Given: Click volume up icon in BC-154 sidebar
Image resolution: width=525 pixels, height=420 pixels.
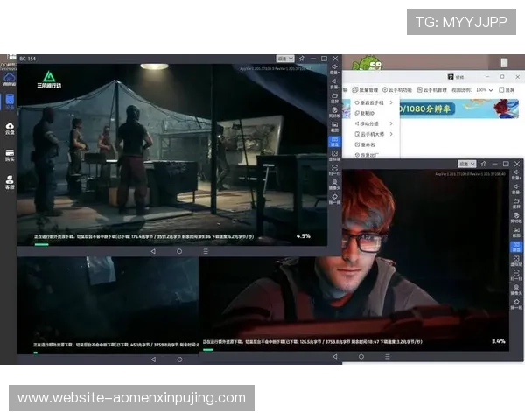Looking at the screenshot, I should pos(335,66).
